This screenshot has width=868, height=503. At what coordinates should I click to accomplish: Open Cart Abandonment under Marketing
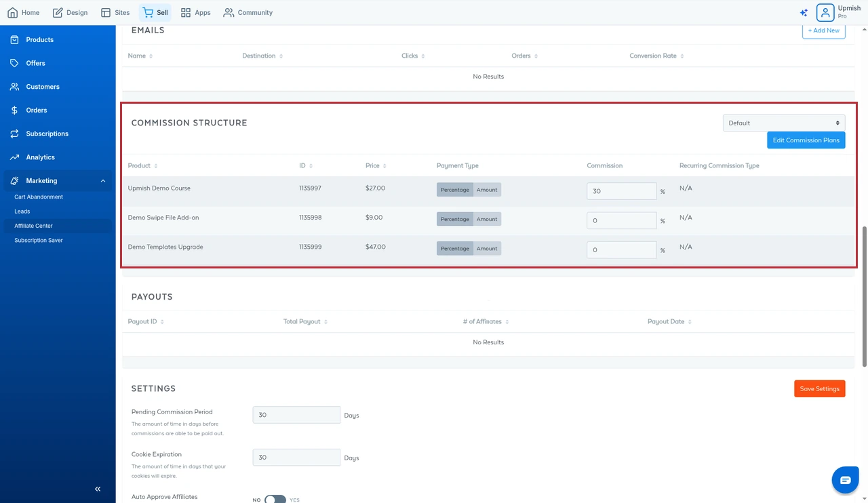coord(39,197)
